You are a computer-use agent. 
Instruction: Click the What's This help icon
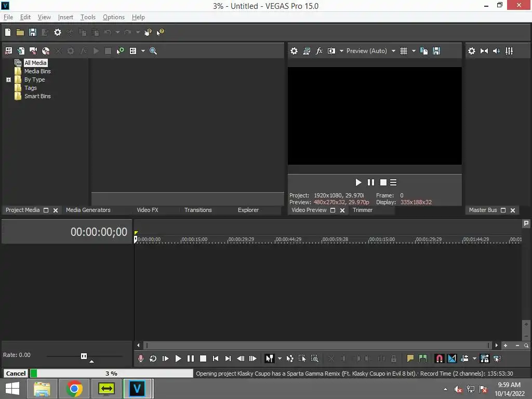click(160, 32)
